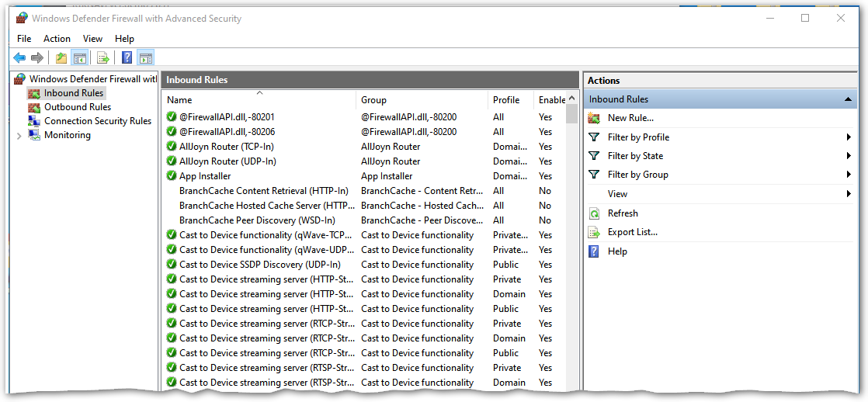Viewport: 868px width, 402px height.
Task: Collapse the Inbound Rules actions section arrow
Action: [x=848, y=99]
